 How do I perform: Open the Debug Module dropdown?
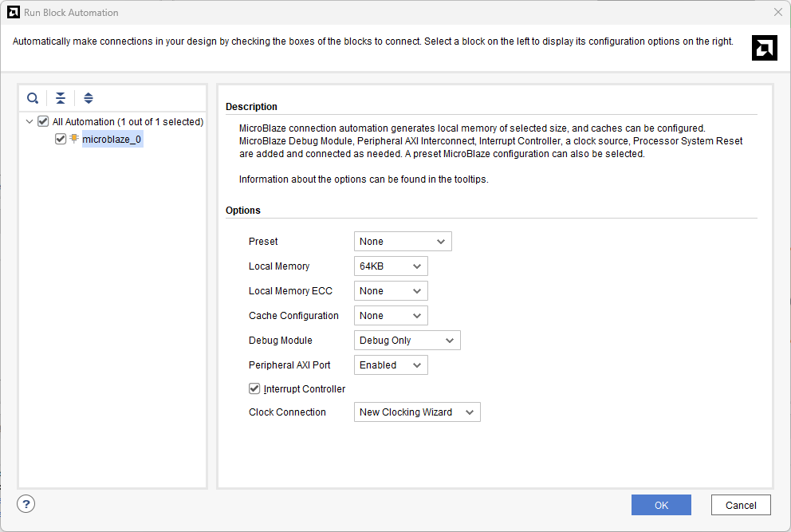pos(407,341)
